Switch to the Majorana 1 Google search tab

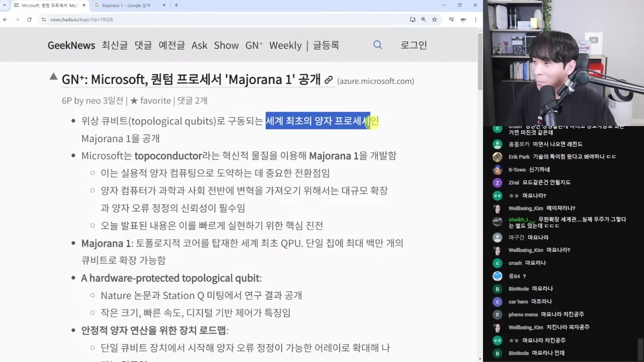point(126,5)
